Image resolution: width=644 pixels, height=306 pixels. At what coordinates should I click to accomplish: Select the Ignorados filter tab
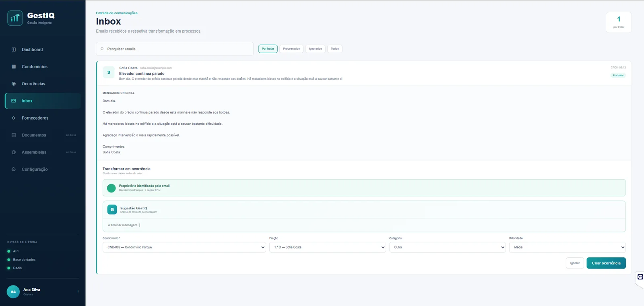point(315,49)
